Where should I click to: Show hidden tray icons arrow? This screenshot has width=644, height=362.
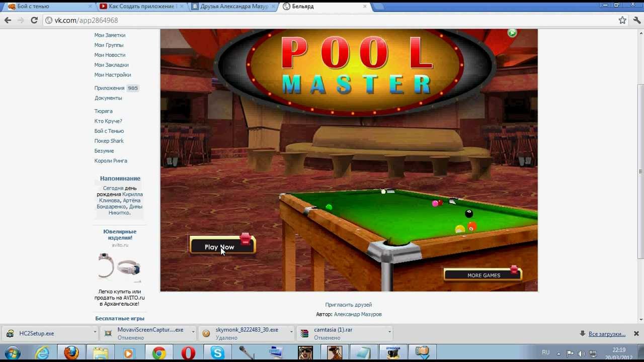click(558, 353)
